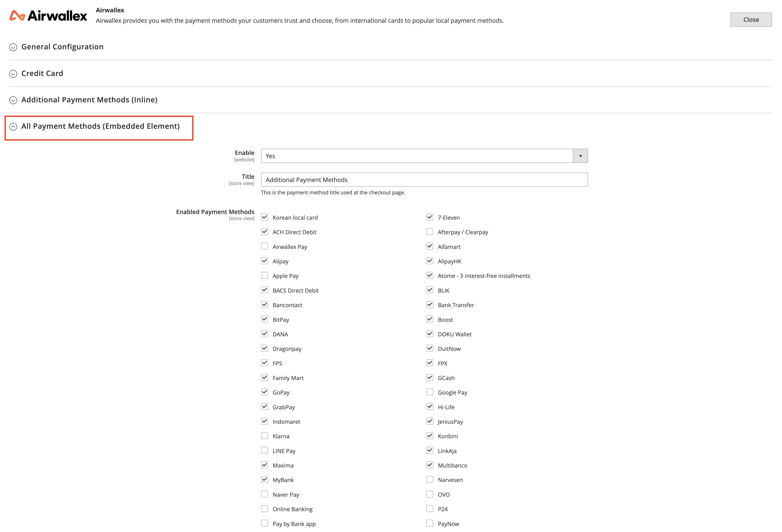Expand Additional Payment Methods (Inline) chevron icon
The height and width of the screenshot is (532, 782).
13,100
